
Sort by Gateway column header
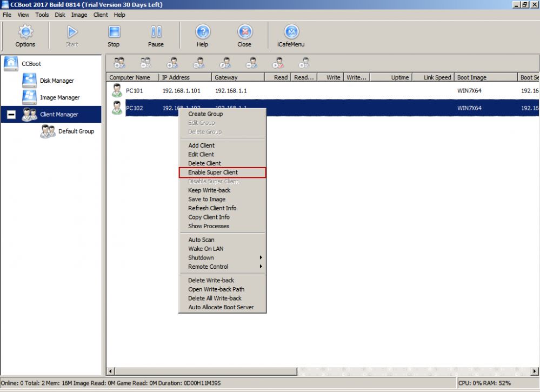point(238,77)
